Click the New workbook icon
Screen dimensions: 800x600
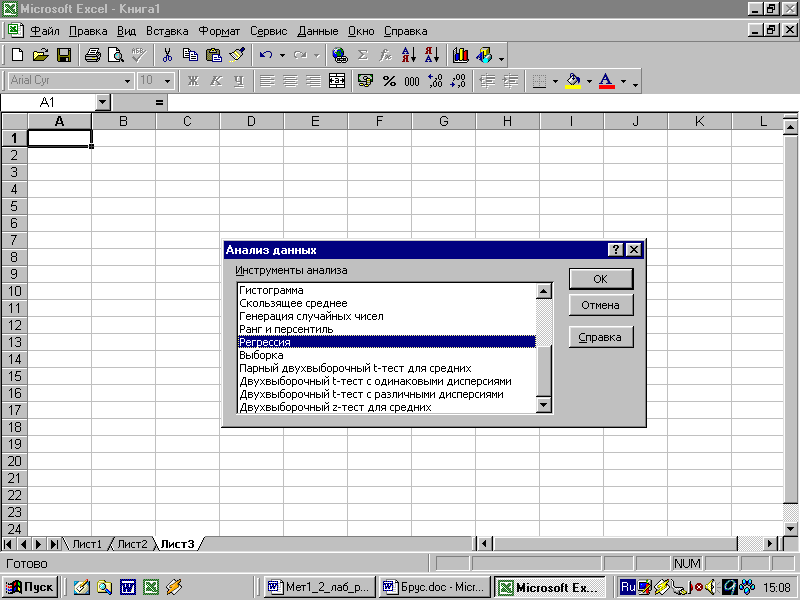coord(17,55)
